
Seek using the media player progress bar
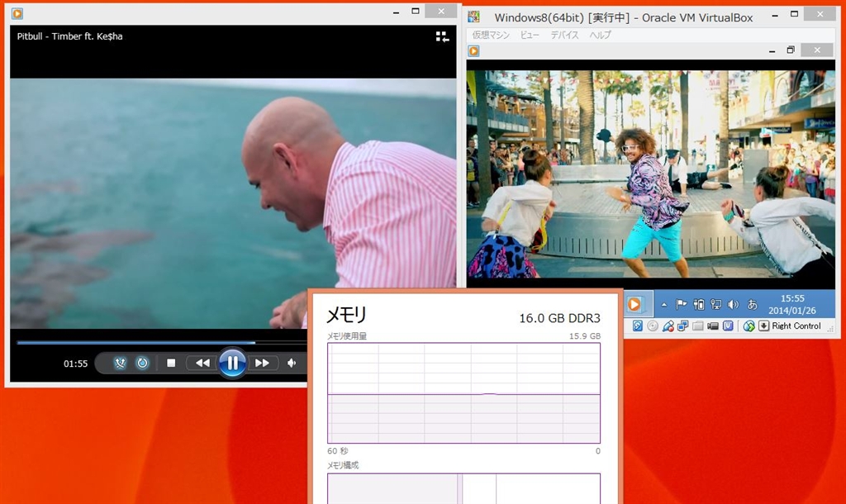162,342
